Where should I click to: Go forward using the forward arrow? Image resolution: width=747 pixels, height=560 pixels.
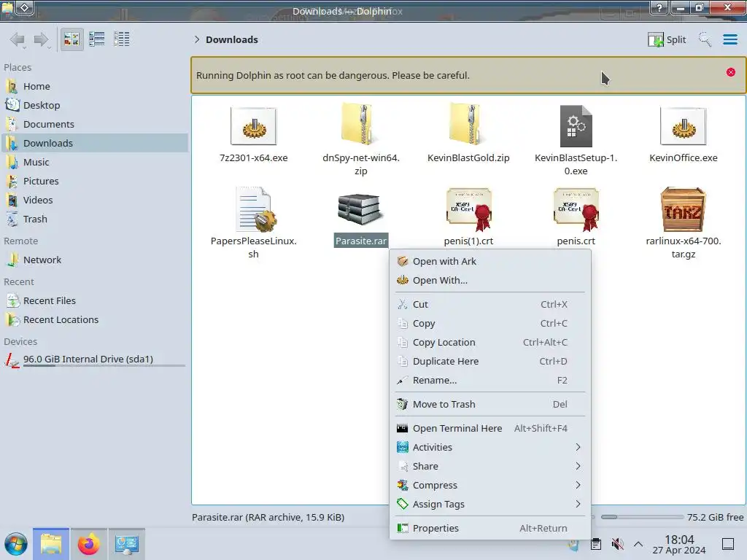(x=42, y=39)
